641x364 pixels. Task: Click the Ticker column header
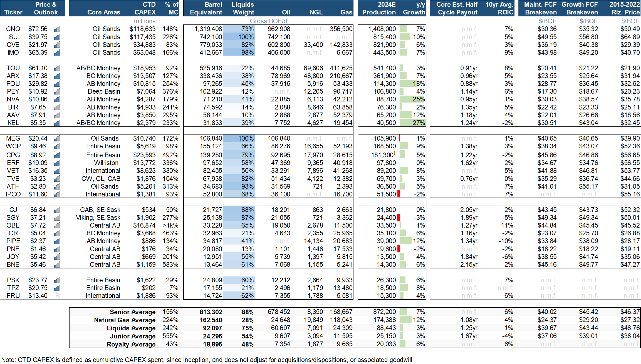coord(13,12)
